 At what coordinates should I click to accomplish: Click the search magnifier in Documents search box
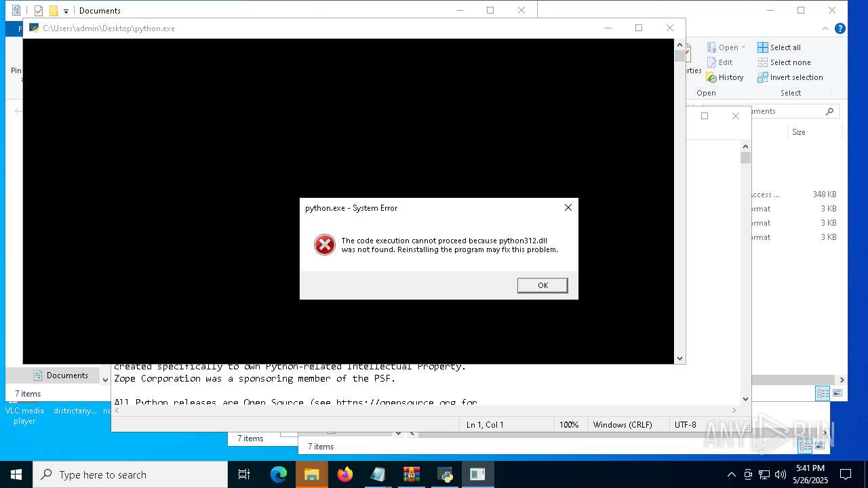coord(829,111)
